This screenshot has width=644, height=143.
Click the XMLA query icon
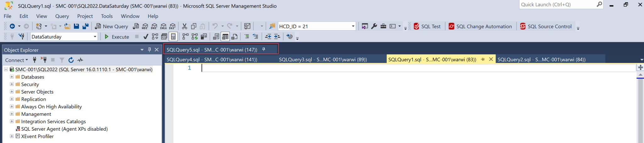(x=163, y=26)
